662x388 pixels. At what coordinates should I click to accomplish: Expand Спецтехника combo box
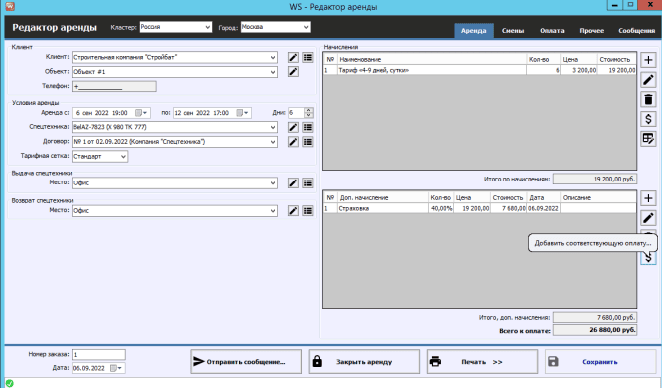273,127
